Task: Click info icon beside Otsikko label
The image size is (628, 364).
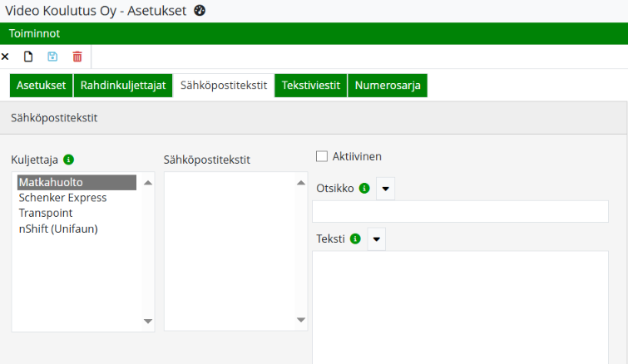Action: [x=363, y=189]
